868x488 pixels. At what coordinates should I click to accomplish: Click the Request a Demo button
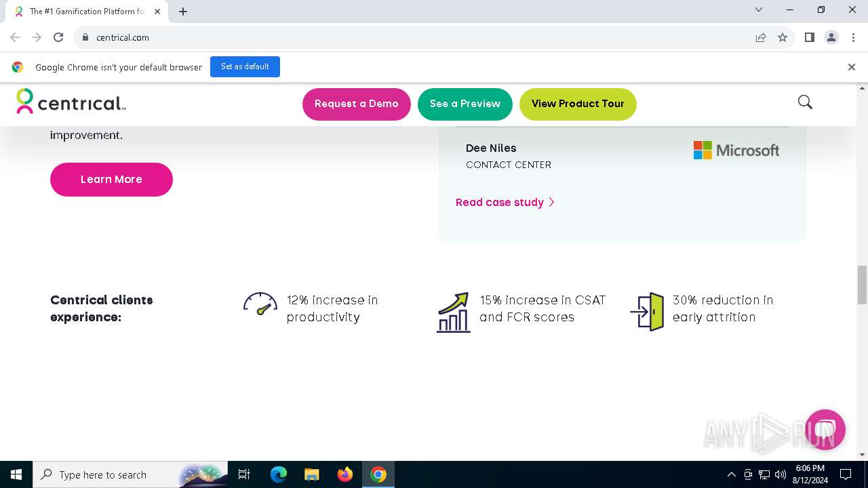click(357, 104)
